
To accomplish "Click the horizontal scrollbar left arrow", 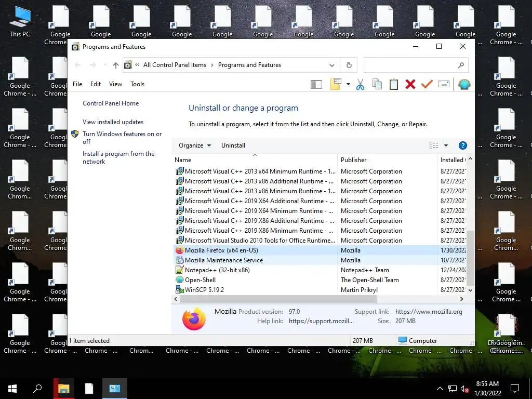I will point(176,299).
